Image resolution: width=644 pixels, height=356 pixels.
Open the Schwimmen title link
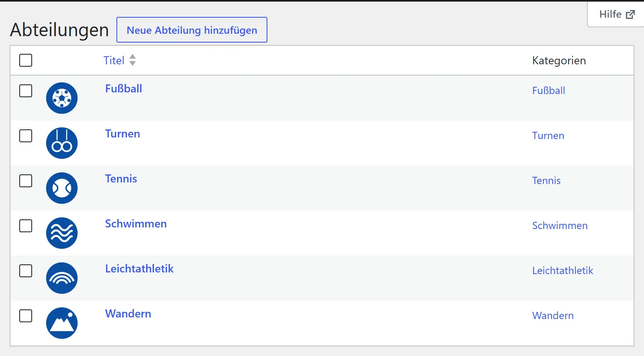pos(136,224)
